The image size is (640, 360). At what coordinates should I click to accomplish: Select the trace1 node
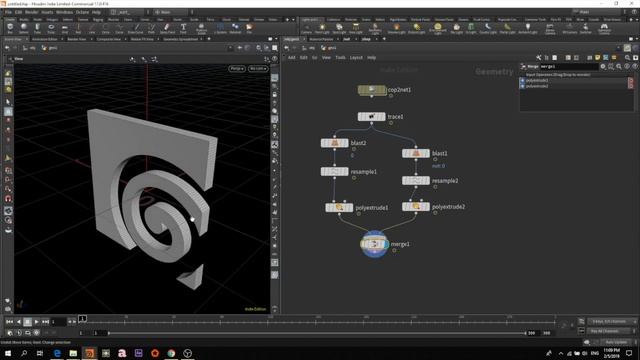click(x=371, y=117)
